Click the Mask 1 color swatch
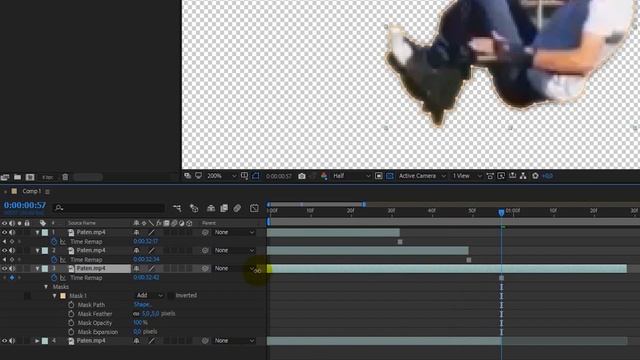The width and height of the screenshot is (640, 360). pyautogui.click(x=63, y=296)
